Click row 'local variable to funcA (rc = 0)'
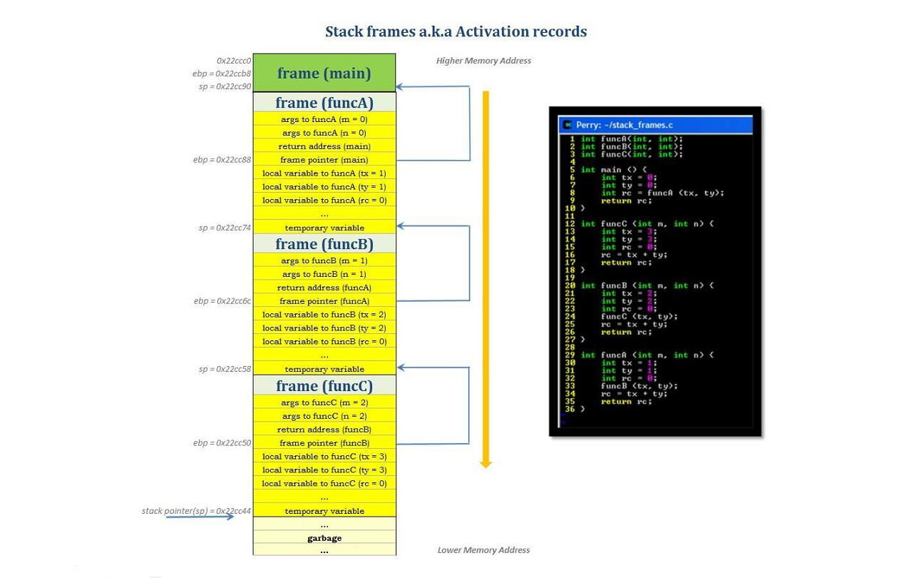Screen dimensions: 924x578 [x=324, y=201]
